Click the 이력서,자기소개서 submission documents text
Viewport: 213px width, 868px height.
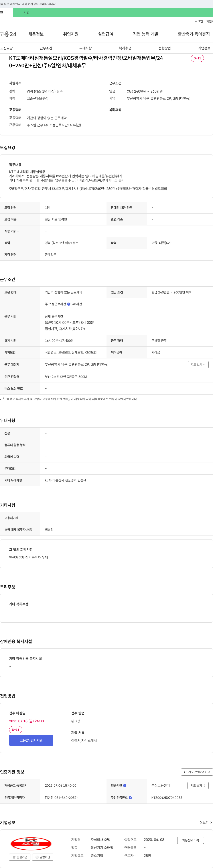(84, 740)
